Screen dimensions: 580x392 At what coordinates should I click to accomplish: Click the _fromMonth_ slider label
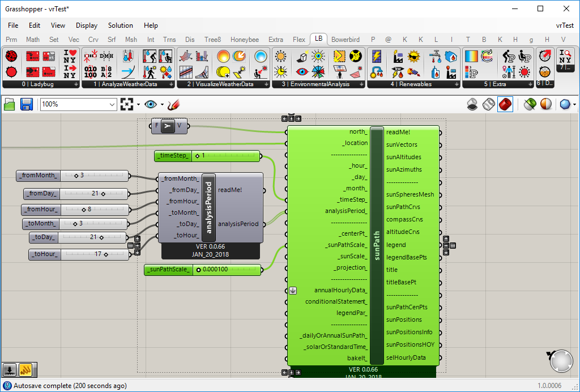[x=39, y=175]
